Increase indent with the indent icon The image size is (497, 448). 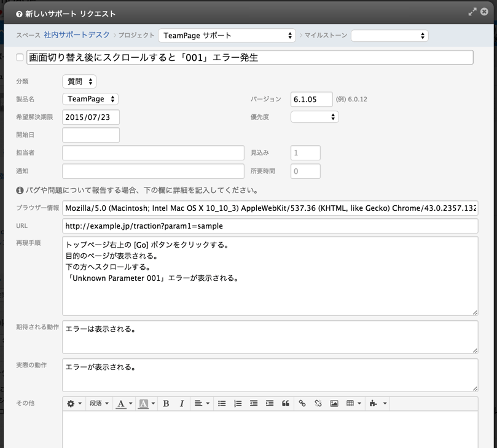coord(270,403)
